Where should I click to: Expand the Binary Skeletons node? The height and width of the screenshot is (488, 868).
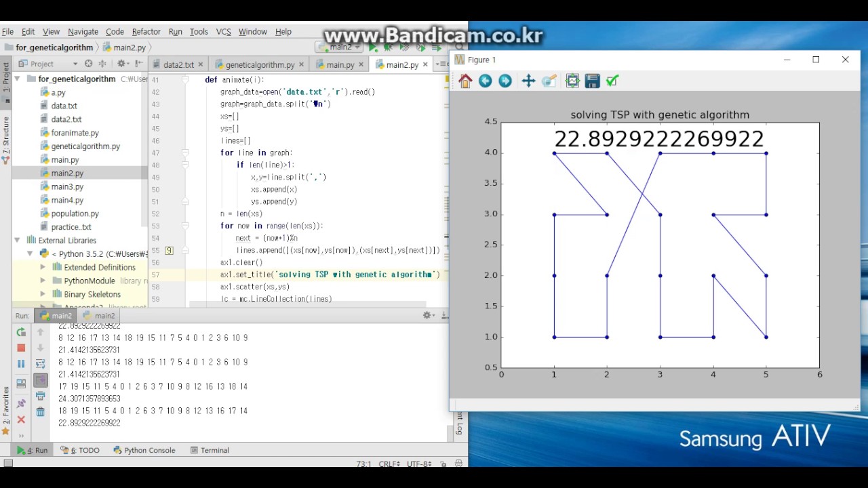43,294
